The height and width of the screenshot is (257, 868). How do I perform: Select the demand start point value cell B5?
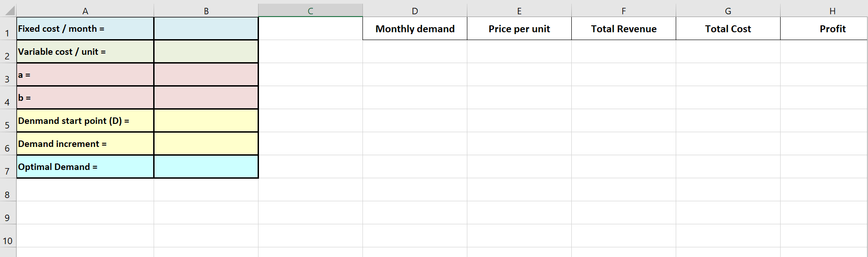tap(206, 121)
